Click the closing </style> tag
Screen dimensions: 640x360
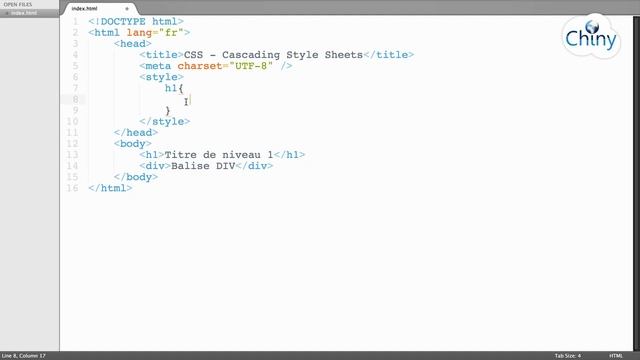tap(164, 122)
